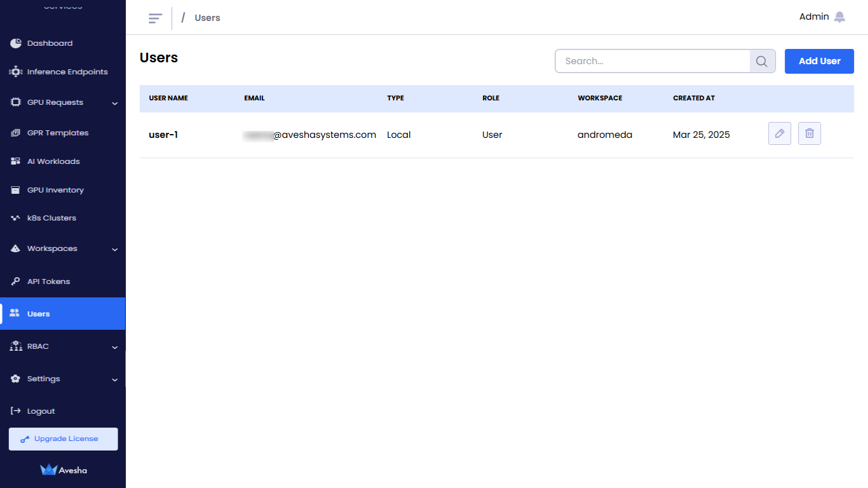The height and width of the screenshot is (488, 868).
Task: Click the Avesha logo in the sidebar
Action: pos(63,470)
